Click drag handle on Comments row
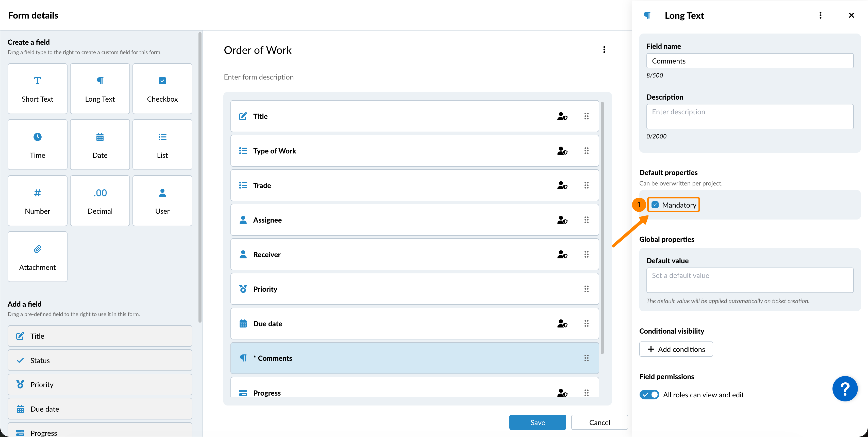This screenshot has width=868, height=437. point(586,358)
